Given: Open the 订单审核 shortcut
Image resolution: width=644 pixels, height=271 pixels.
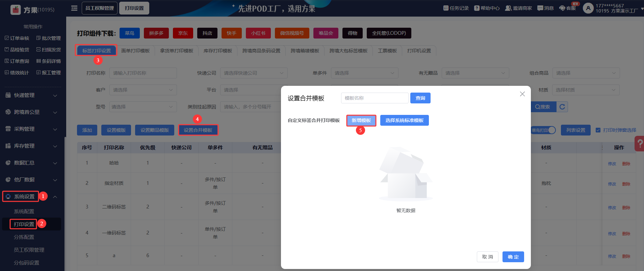Looking at the screenshot, I should [x=17, y=38].
